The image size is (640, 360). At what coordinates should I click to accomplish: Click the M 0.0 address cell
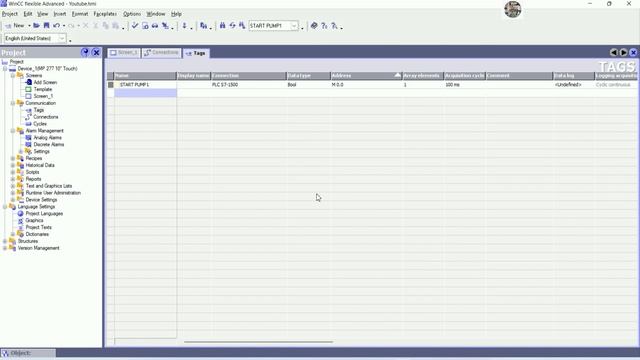coord(366,85)
